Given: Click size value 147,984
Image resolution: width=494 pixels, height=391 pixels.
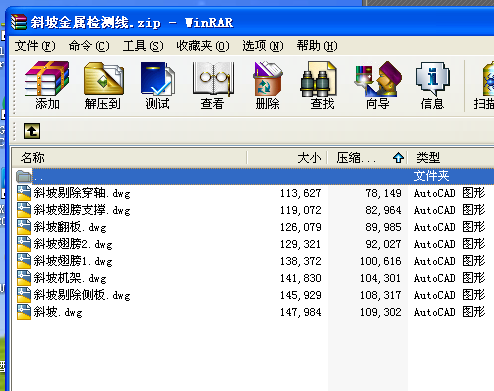Looking at the screenshot, I should [301, 312].
